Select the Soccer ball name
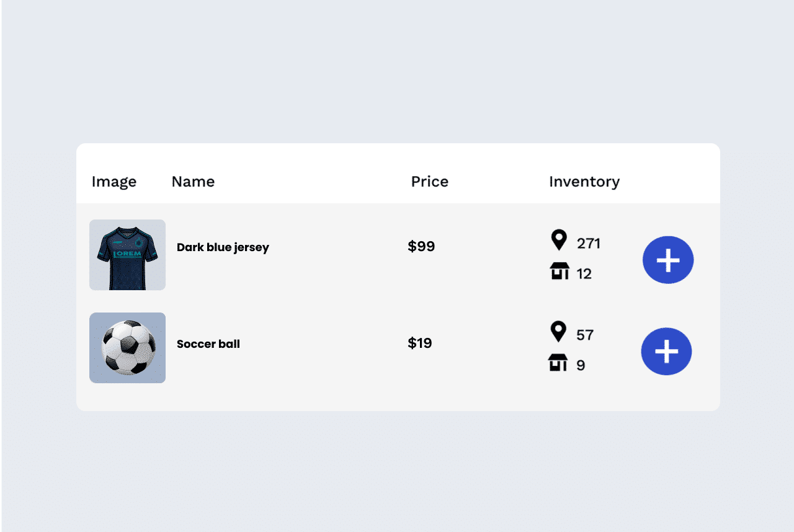Screen dimensions: 794x532 [x=208, y=344]
